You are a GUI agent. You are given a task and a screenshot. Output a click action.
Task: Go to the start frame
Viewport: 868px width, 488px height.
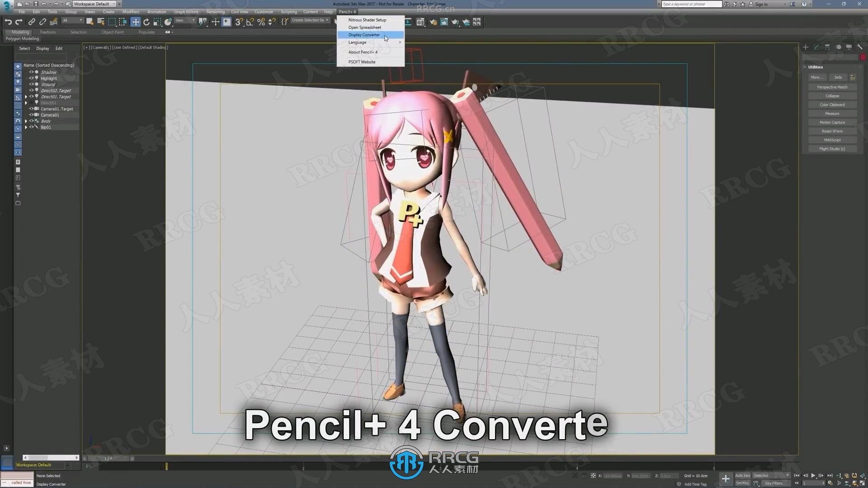pyautogui.click(x=797, y=475)
